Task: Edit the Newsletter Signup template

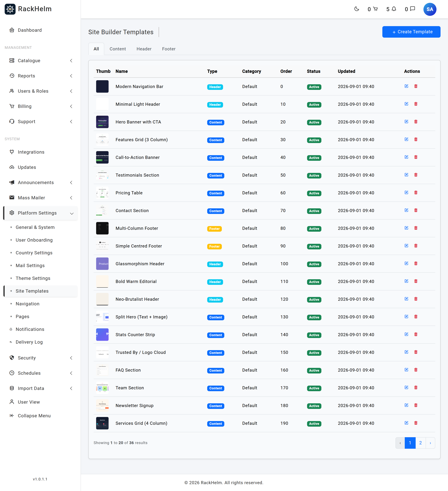Action: pos(406,405)
